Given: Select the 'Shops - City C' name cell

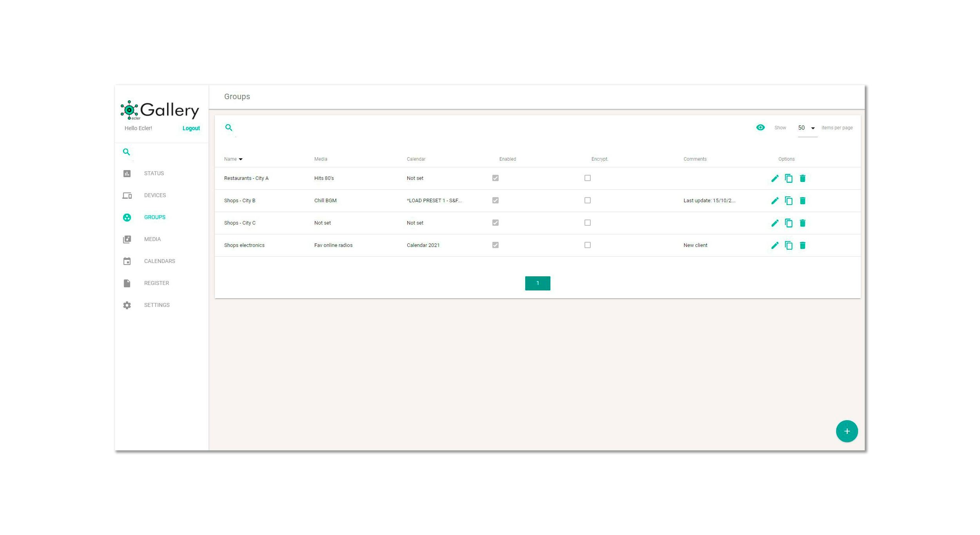Looking at the screenshot, I should point(240,223).
